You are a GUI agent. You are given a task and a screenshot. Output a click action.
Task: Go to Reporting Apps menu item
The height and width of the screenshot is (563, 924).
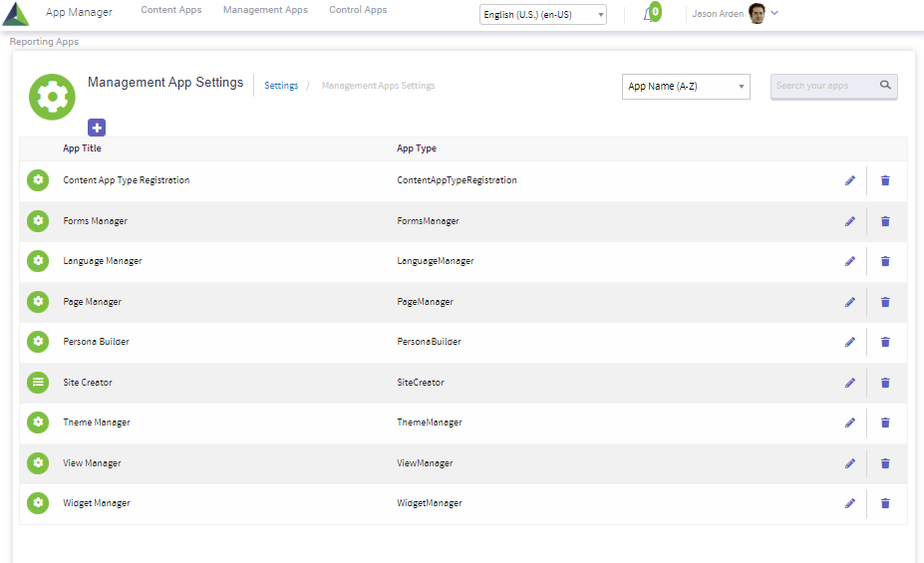[44, 42]
